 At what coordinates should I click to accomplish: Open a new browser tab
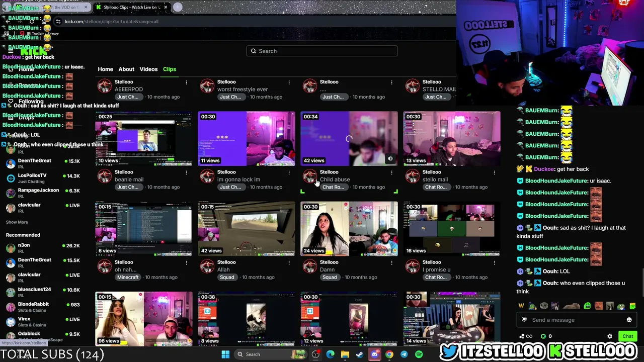178,7
